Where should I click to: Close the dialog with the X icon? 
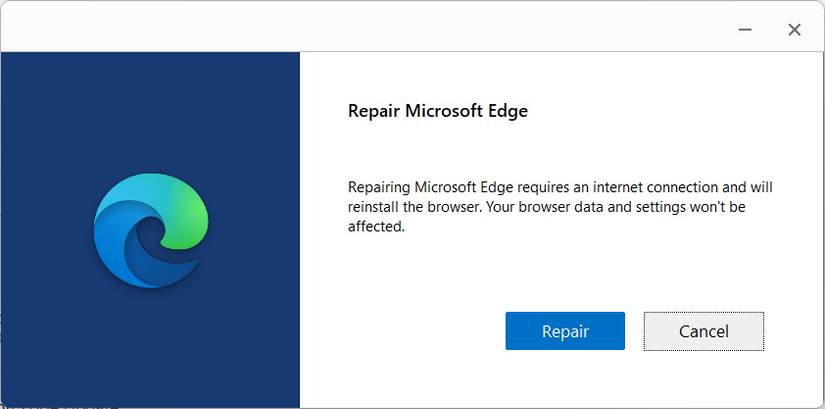794,30
